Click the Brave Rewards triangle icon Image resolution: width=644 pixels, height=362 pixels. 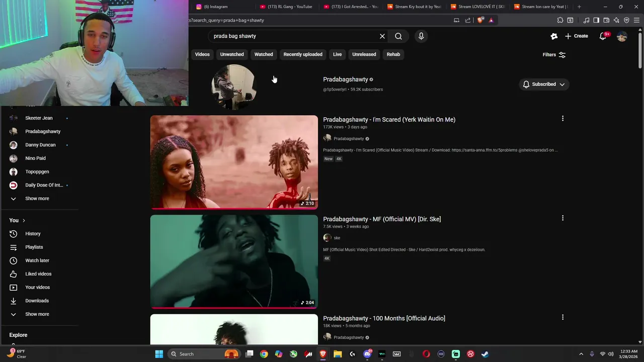point(491,20)
